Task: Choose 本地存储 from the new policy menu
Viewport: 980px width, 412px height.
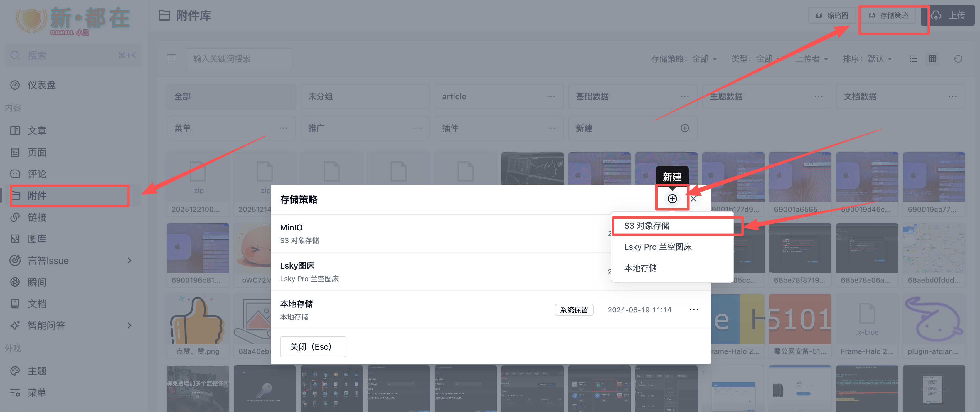Action: pyautogui.click(x=640, y=268)
